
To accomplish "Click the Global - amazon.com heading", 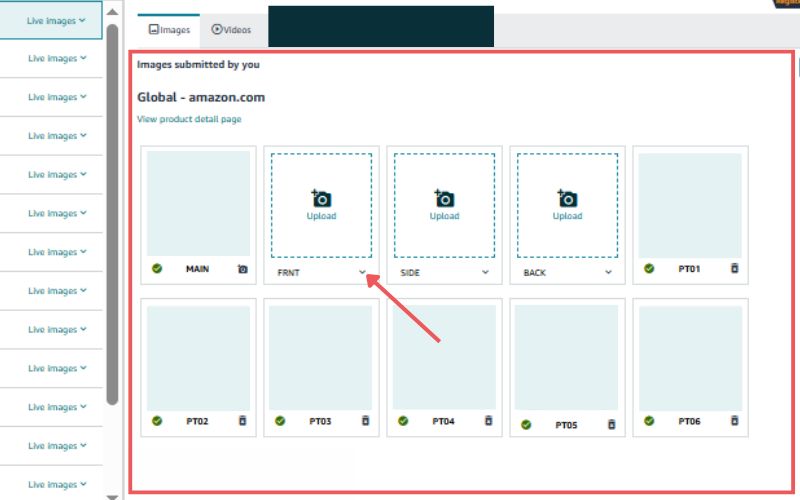I will pyautogui.click(x=201, y=97).
